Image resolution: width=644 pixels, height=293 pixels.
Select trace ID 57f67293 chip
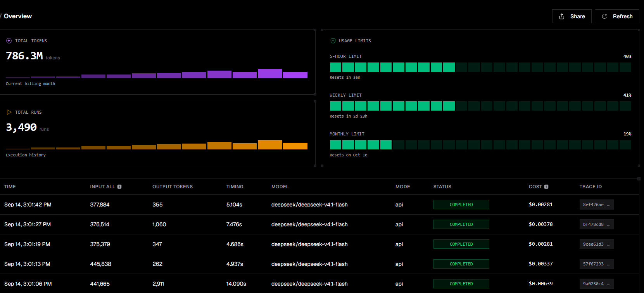(596, 264)
